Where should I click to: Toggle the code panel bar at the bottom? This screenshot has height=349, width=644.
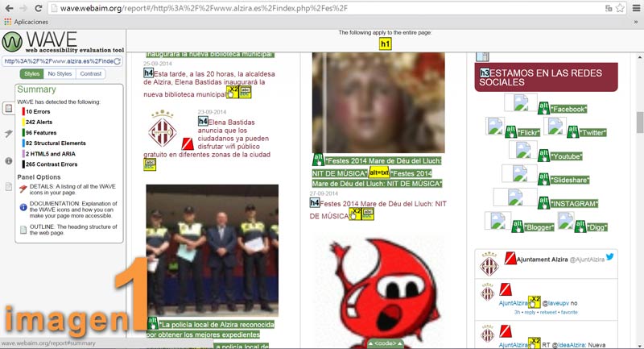pyautogui.click(x=385, y=343)
